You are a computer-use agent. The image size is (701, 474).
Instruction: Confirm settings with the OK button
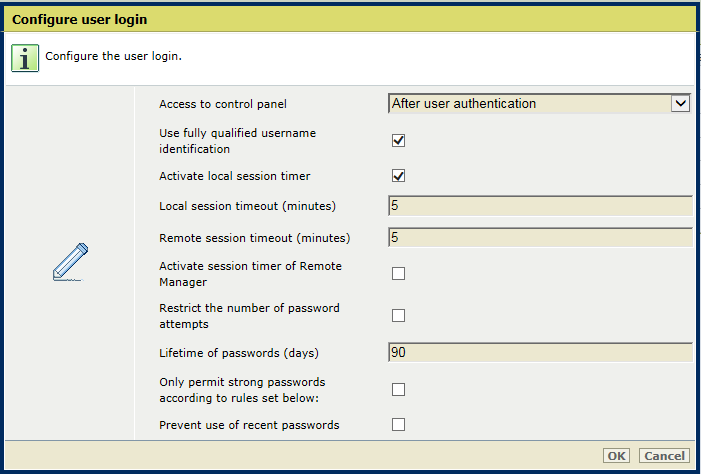click(x=617, y=456)
